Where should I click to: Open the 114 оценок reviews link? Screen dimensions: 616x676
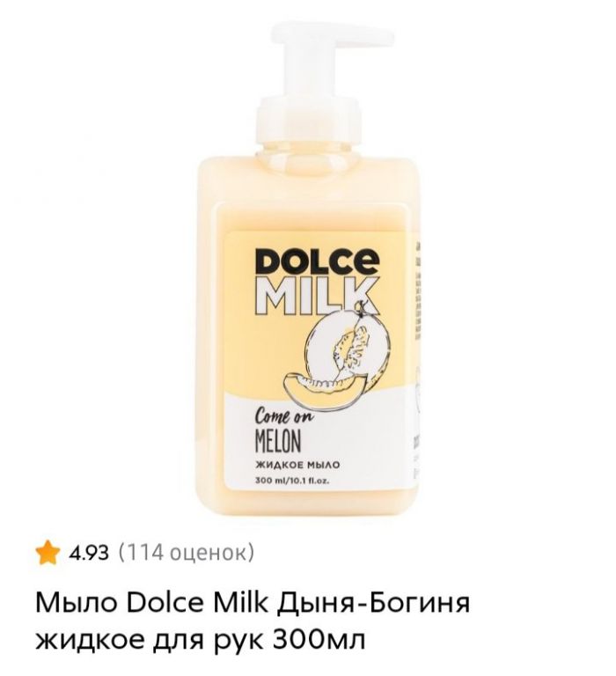[x=186, y=552]
